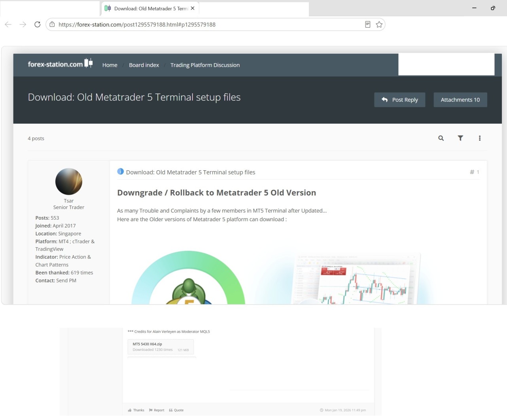Viewport: 507px width, 420px height.
Task: Reload the page with the refresh icon
Action: click(x=38, y=24)
